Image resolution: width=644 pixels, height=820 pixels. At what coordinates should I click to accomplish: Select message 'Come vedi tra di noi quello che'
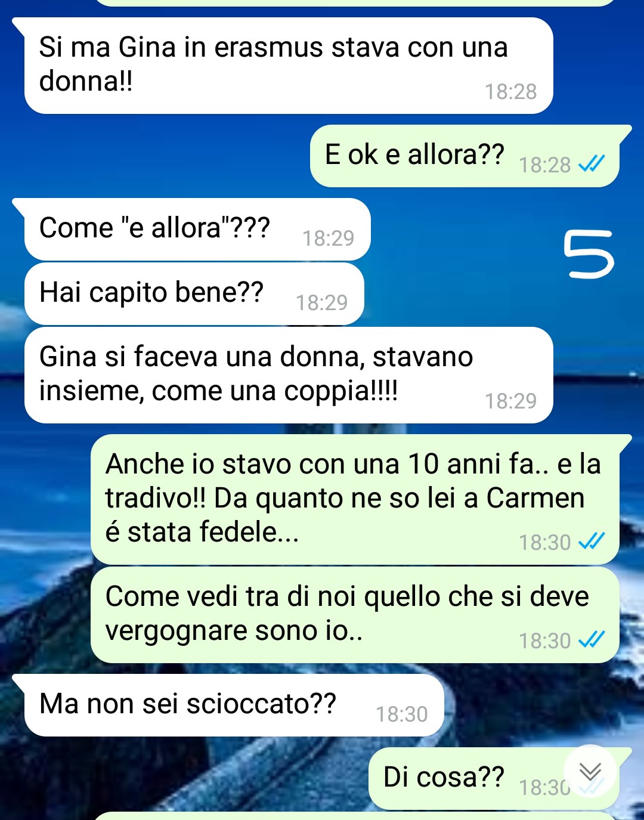pos(355,615)
